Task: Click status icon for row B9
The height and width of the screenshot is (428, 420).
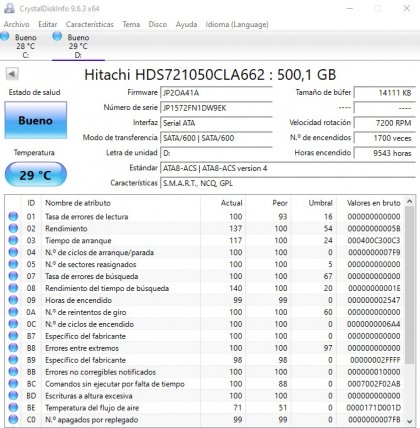Action: 13,360
